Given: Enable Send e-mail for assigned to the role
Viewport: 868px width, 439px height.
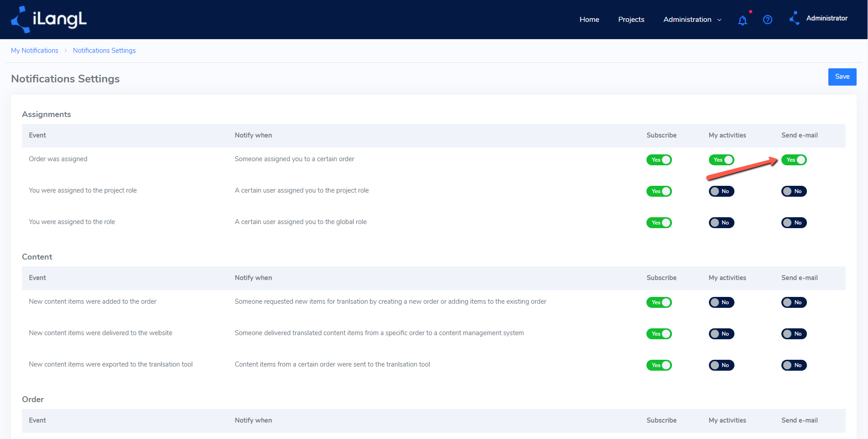Looking at the screenshot, I should (794, 223).
